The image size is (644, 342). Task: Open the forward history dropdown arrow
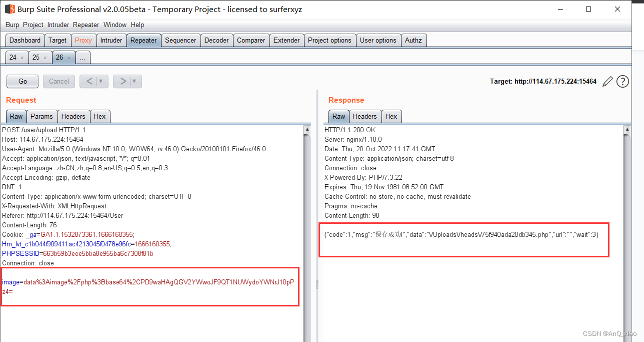135,81
